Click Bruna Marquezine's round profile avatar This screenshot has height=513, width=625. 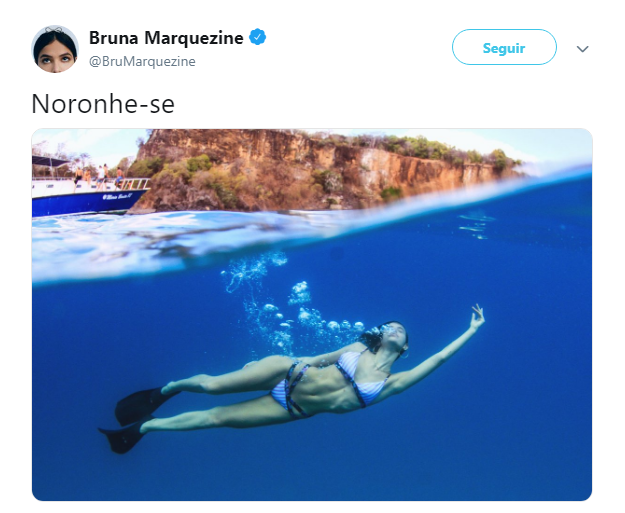pos(55,49)
